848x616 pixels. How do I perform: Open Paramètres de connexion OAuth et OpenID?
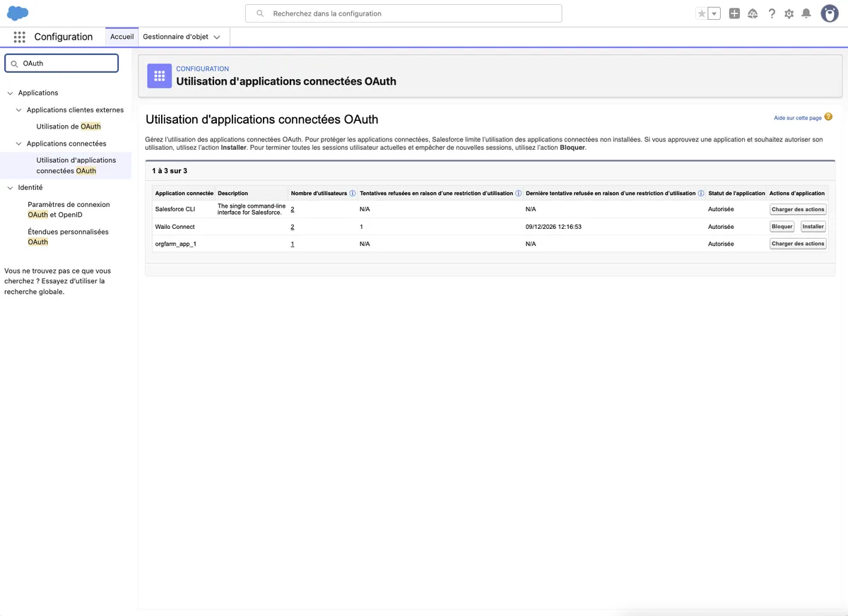tap(69, 209)
